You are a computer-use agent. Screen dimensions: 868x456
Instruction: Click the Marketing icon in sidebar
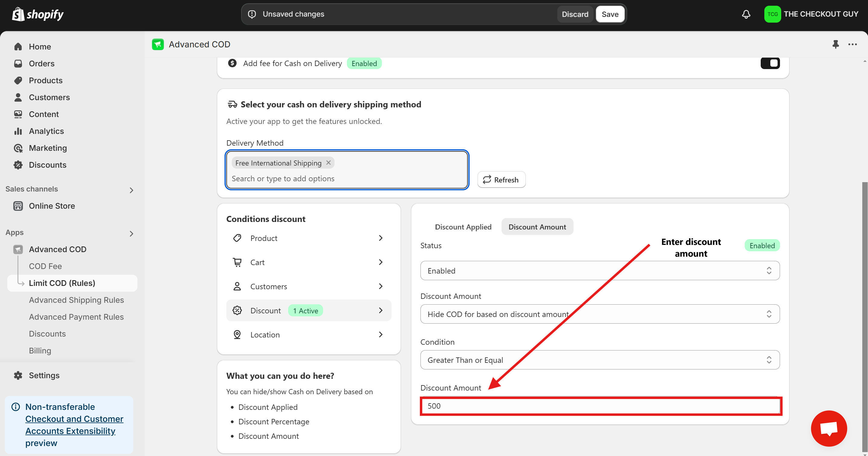click(18, 148)
